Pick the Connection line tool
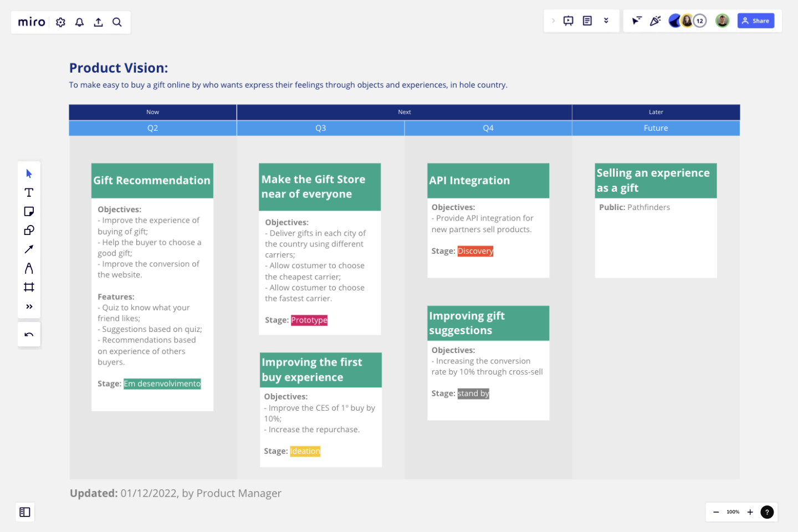The width and height of the screenshot is (798, 532). [29, 249]
